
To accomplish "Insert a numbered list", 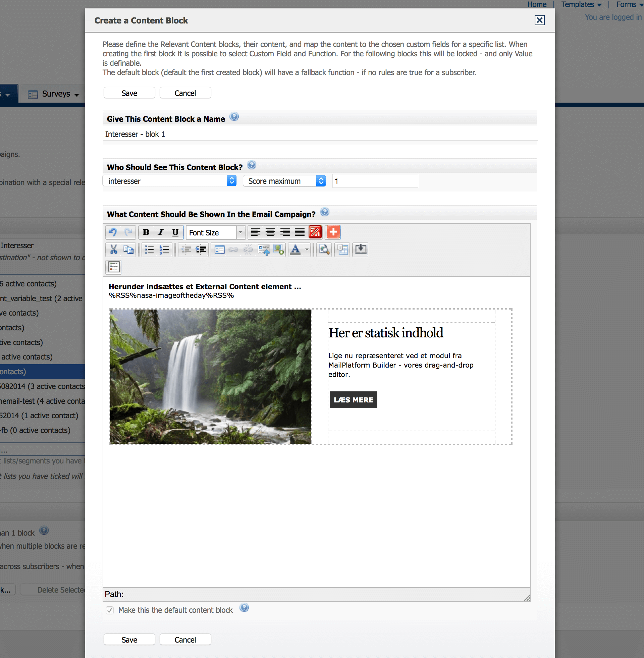I will point(164,250).
